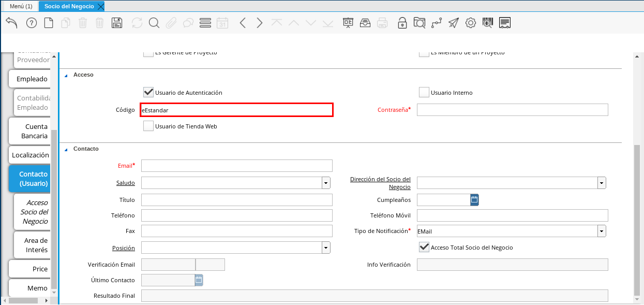Click the paper plane request icon
644x305 pixels.
453,23
